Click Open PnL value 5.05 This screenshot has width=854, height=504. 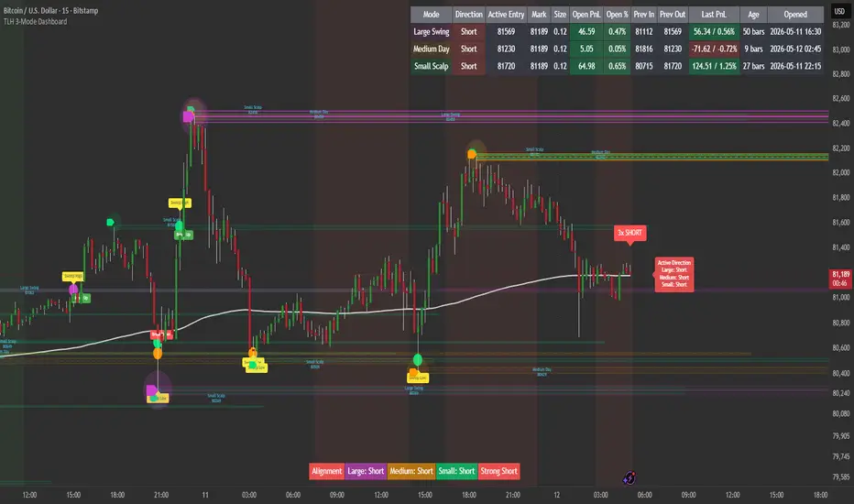(586, 49)
